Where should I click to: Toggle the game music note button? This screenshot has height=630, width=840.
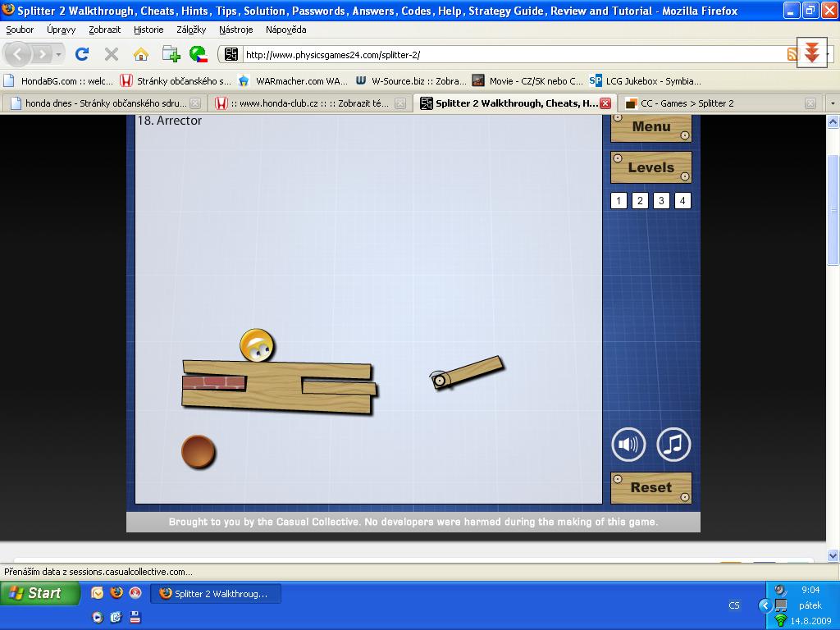(673, 445)
